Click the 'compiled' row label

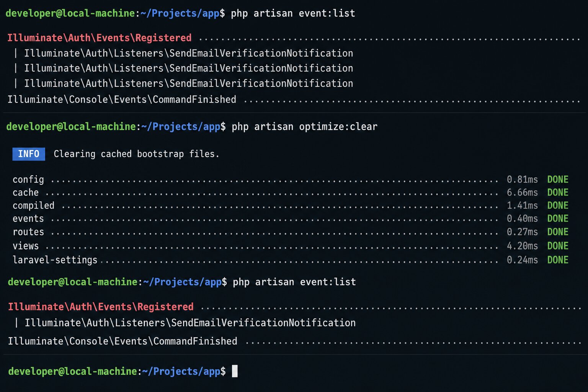34,206
